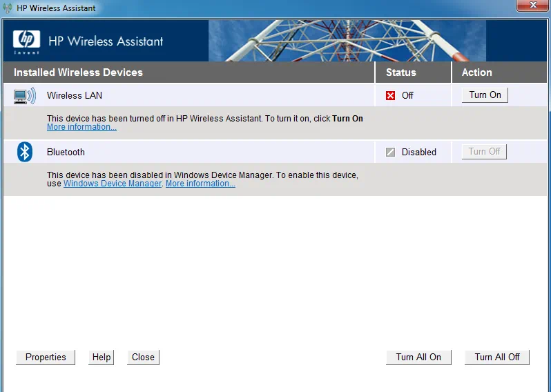Open More information link under Wireless LAN
Screen dimensions: 551x392
pyautogui.click(x=81, y=127)
